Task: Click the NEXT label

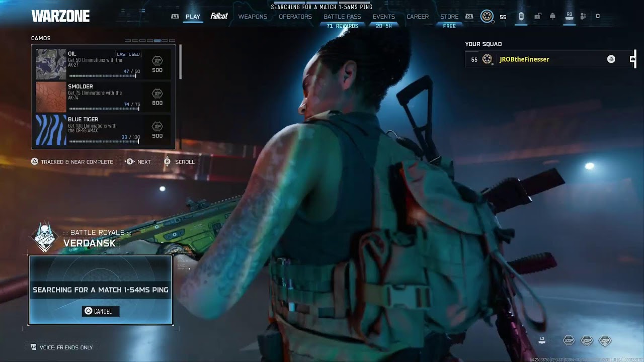Action: coord(144,162)
